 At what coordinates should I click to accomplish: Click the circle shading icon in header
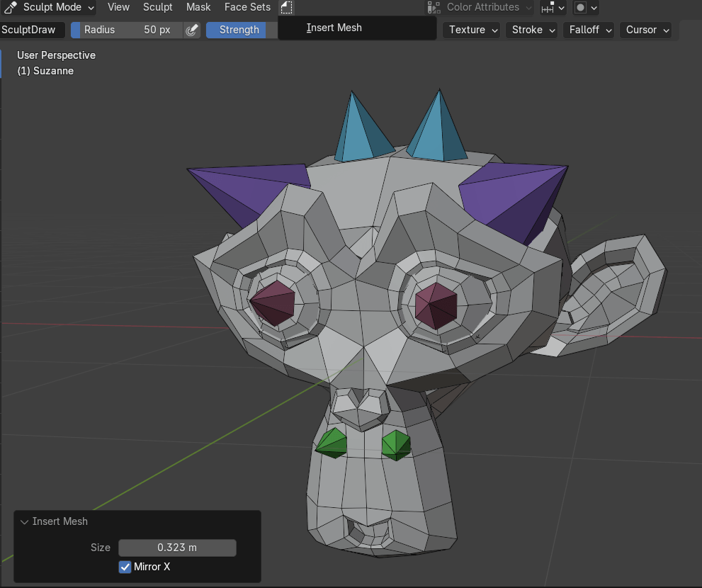580,8
